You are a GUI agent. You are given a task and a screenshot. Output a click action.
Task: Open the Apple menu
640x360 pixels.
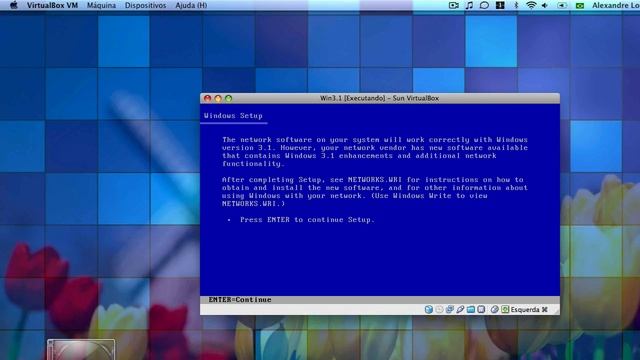coord(13,5)
